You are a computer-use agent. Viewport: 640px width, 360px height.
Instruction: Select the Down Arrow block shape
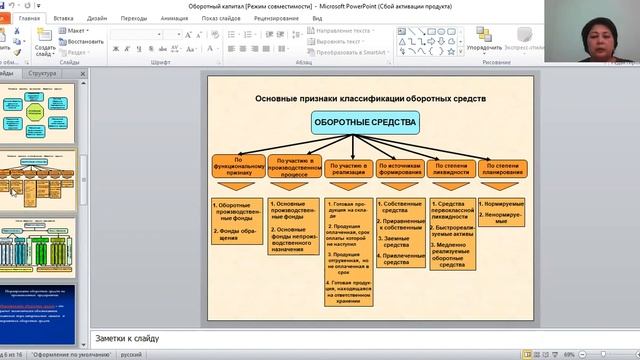(x=441, y=42)
